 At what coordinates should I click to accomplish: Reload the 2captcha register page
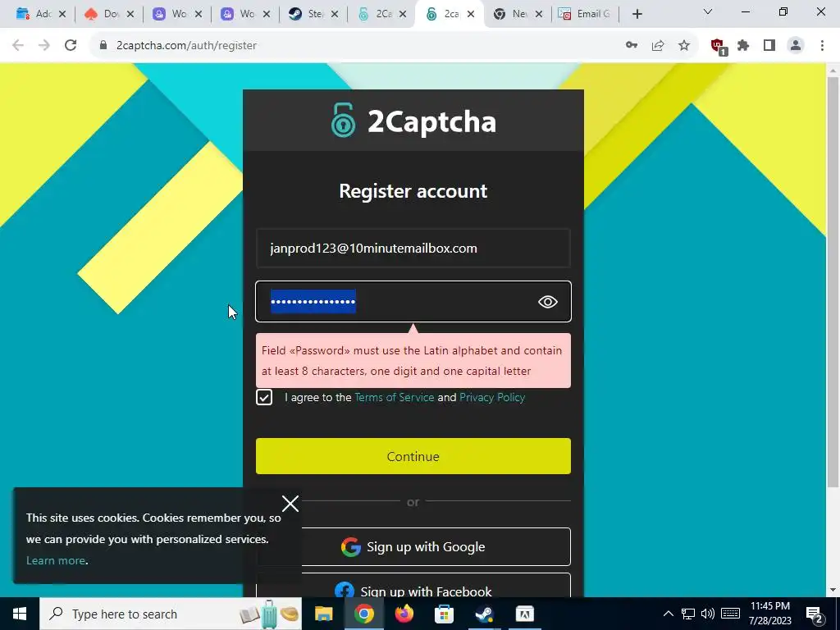[71, 46]
